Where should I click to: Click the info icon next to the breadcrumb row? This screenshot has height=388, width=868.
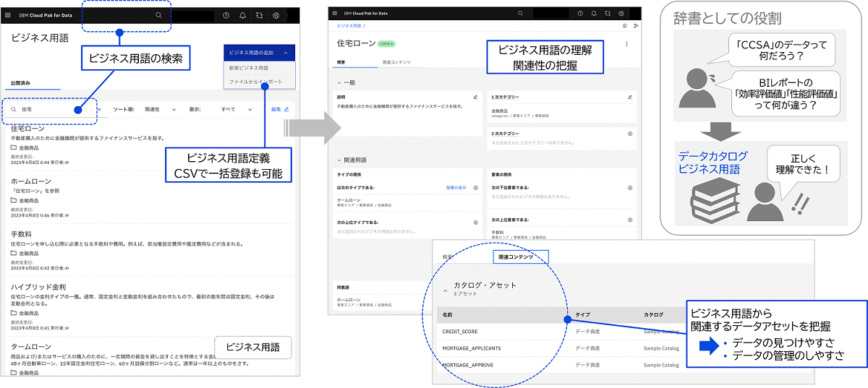click(625, 25)
